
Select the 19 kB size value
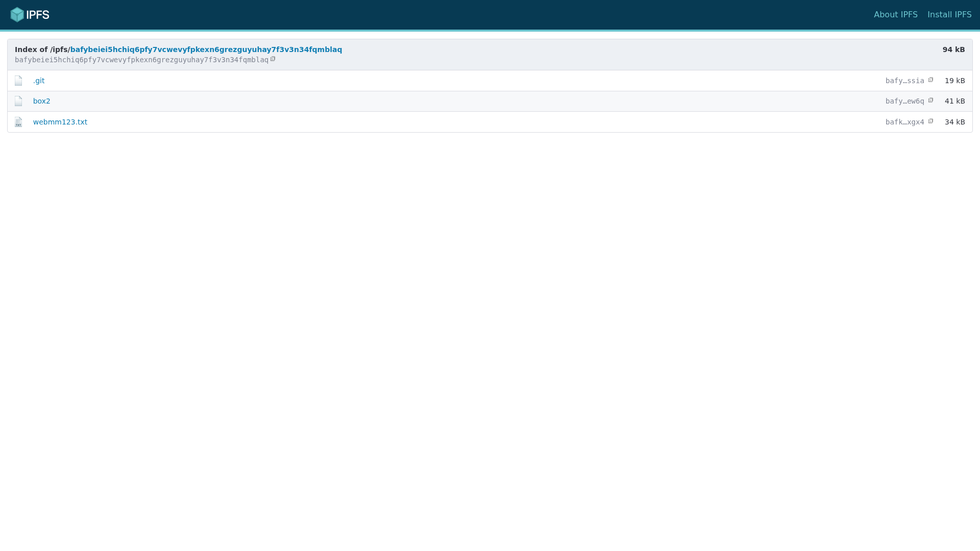tap(954, 81)
